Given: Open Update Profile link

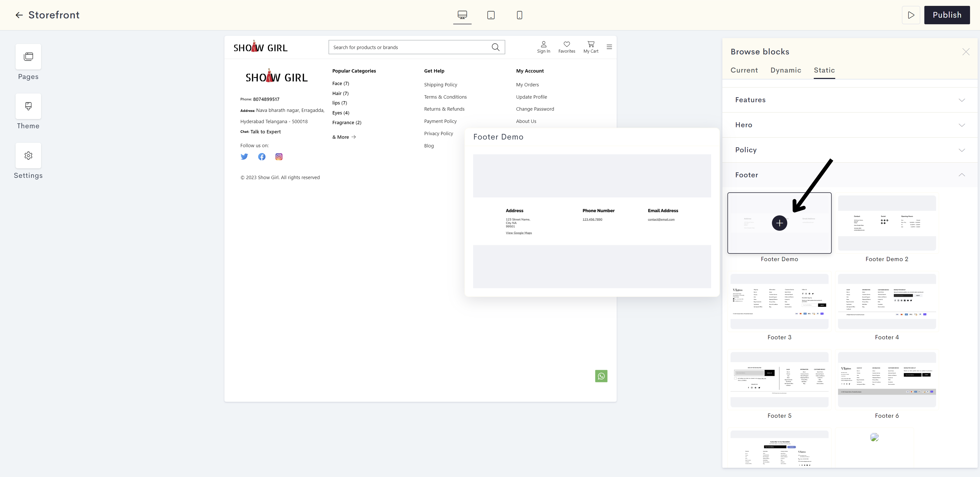Looking at the screenshot, I should [x=531, y=97].
